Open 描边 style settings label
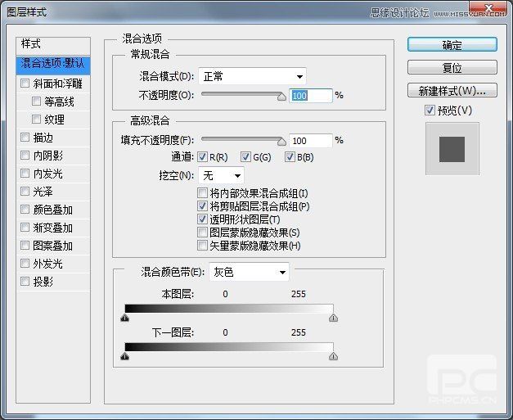This screenshot has height=420, width=513. point(43,138)
